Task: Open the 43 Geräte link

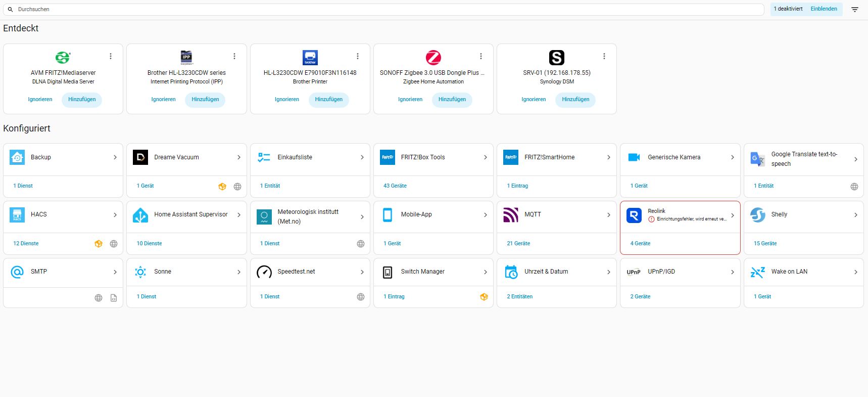Action: point(395,186)
